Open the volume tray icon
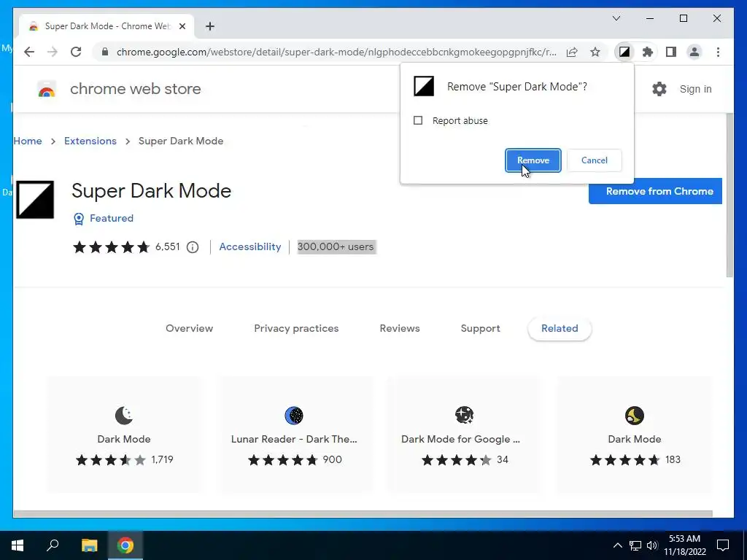Viewport: 747px width, 560px height. click(652, 545)
